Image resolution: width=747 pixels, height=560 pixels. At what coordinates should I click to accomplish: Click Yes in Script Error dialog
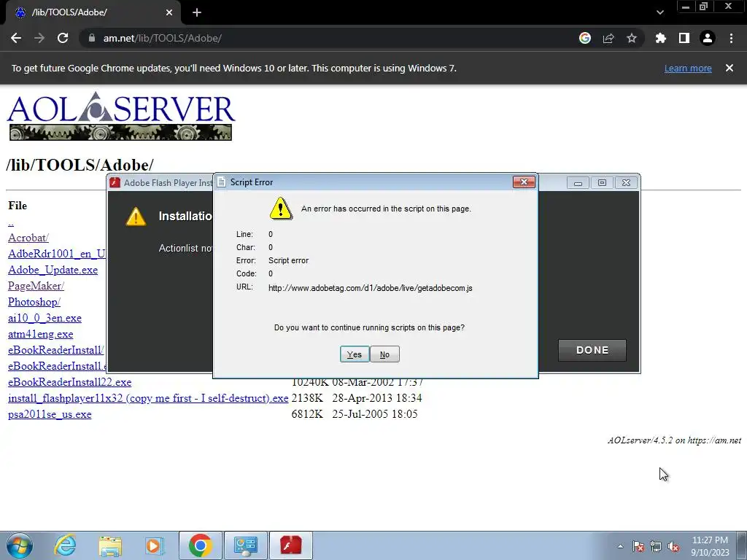tap(355, 354)
